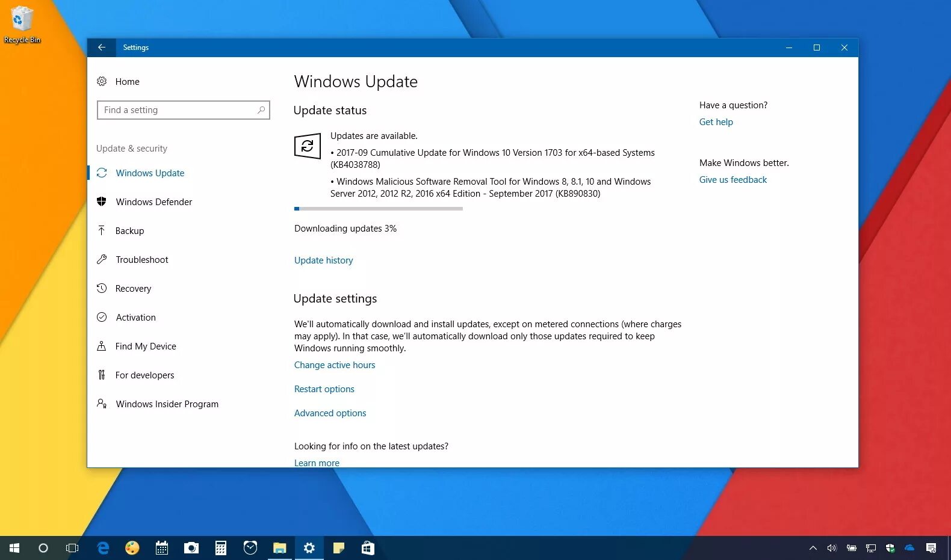Screen dimensions: 951x560
Task: Click the For developers tools icon
Action: (102, 375)
